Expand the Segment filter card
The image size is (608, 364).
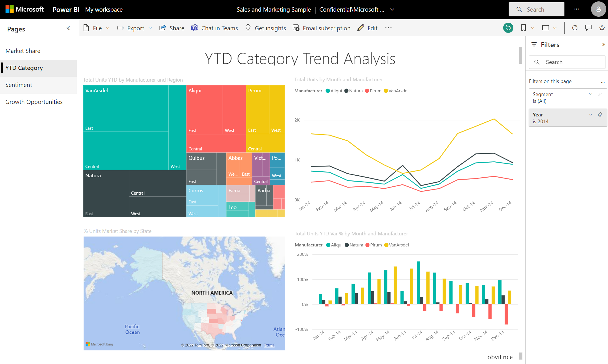(590, 94)
